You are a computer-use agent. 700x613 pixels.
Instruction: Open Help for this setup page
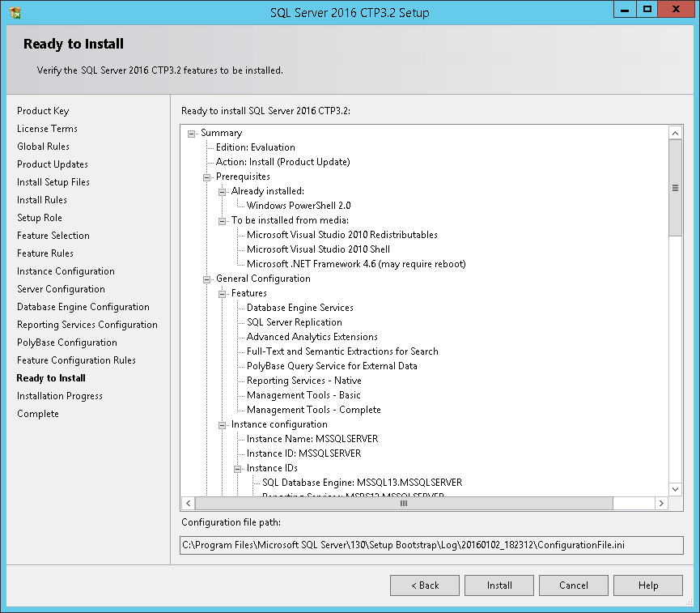coord(648,585)
